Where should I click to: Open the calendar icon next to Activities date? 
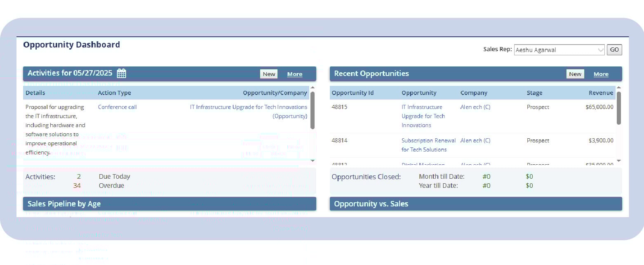(121, 72)
